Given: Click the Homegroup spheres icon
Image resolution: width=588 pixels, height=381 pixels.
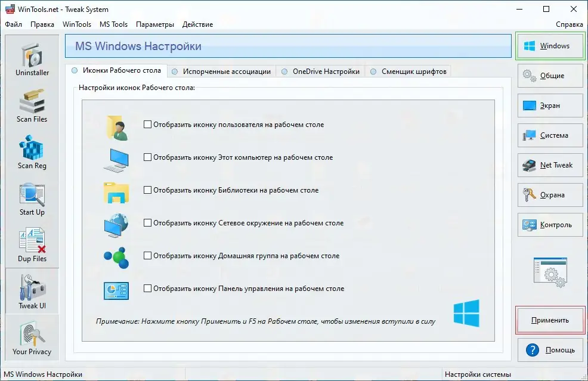Looking at the screenshot, I should [116, 258].
